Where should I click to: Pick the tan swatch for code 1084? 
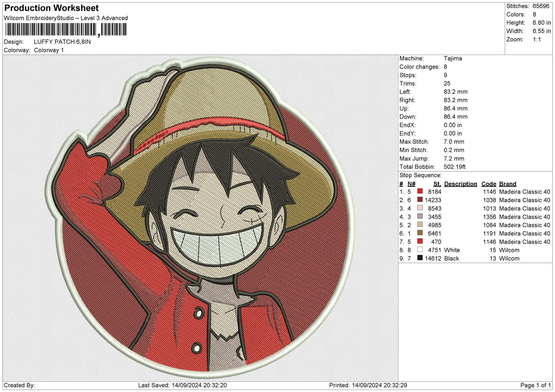click(x=420, y=225)
